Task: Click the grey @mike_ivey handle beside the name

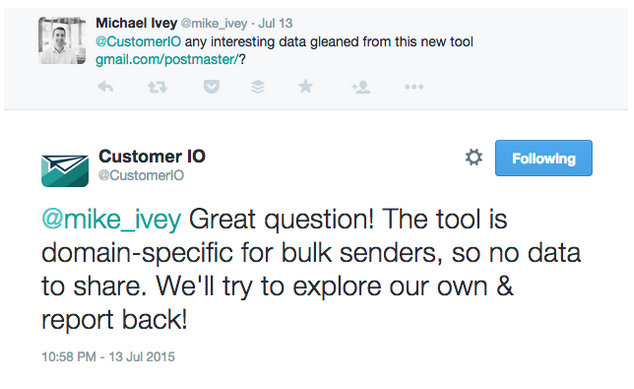Action: [x=214, y=23]
